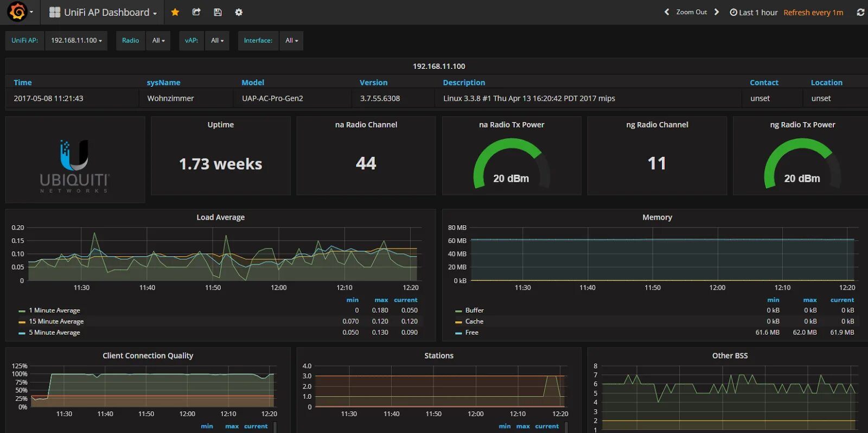
Task: Sort Load Average legend by max column
Action: [381, 300]
